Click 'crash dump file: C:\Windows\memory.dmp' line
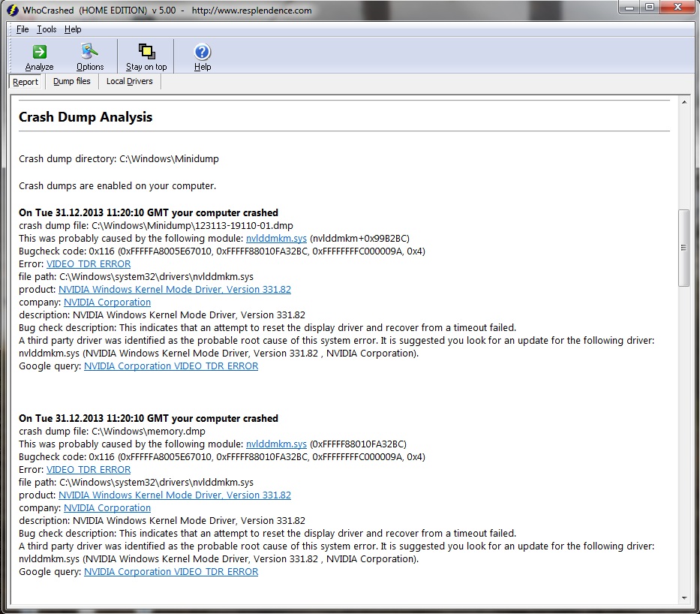Viewport: 700px width, 614px height. [x=112, y=432]
